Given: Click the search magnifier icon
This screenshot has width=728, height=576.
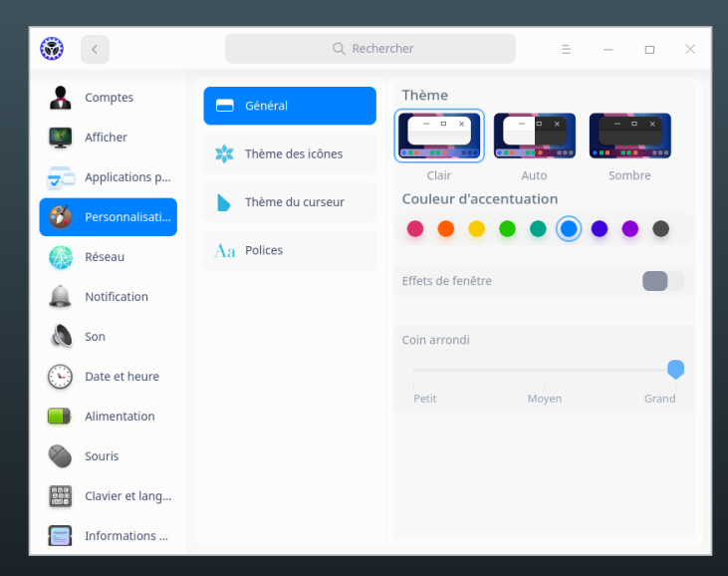Looking at the screenshot, I should pyautogui.click(x=339, y=49).
